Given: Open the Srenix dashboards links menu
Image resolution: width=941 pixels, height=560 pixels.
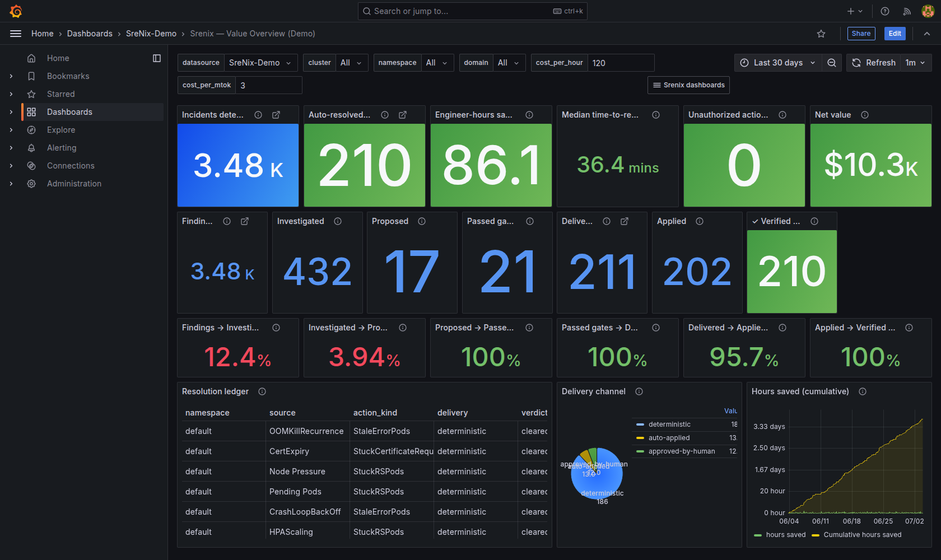Looking at the screenshot, I should coord(688,85).
